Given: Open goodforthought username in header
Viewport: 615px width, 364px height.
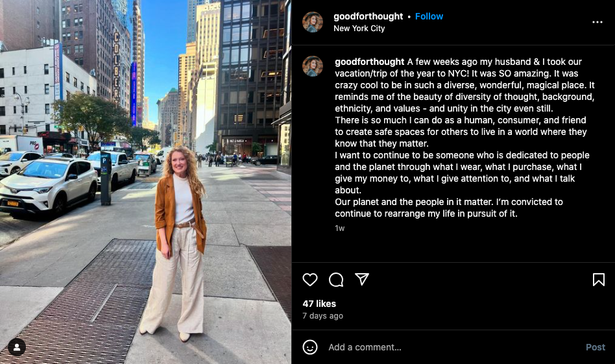Looking at the screenshot, I should (x=368, y=16).
